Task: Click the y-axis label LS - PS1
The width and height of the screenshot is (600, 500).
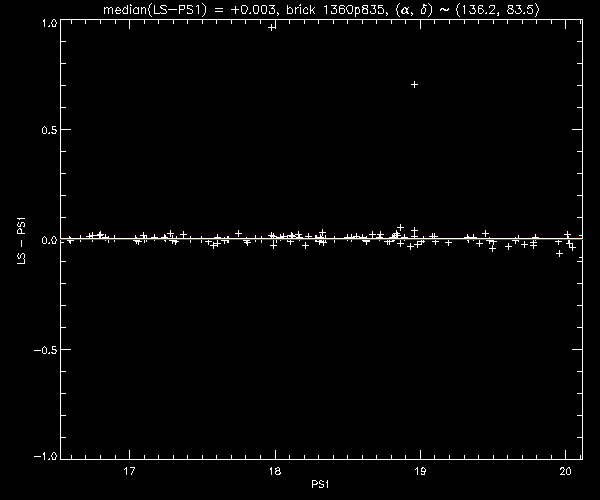Action: pyautogui.click(x=21, y=241)
